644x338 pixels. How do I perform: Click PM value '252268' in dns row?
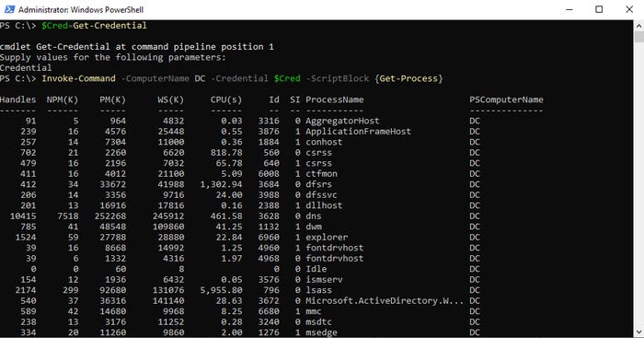(x=110, y=216)
